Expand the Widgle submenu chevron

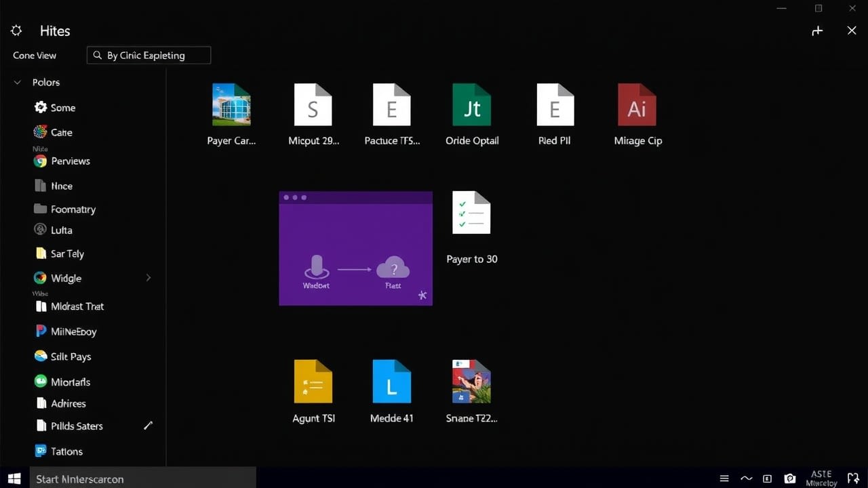148,278
